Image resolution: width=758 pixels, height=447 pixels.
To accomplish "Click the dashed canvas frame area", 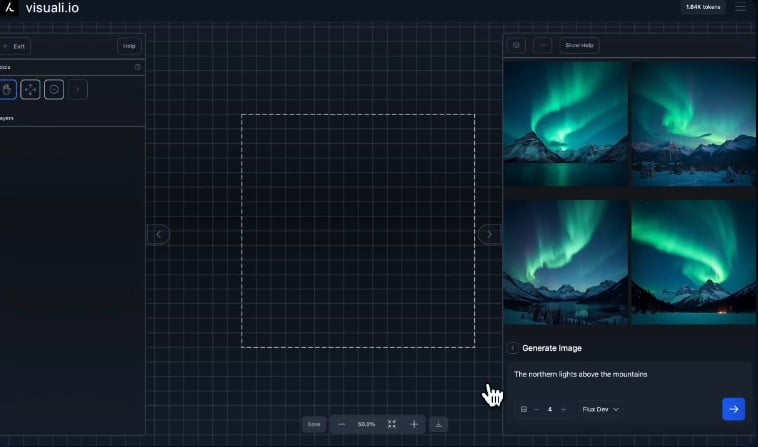I will pyautogui.click(x=358, y=231).
